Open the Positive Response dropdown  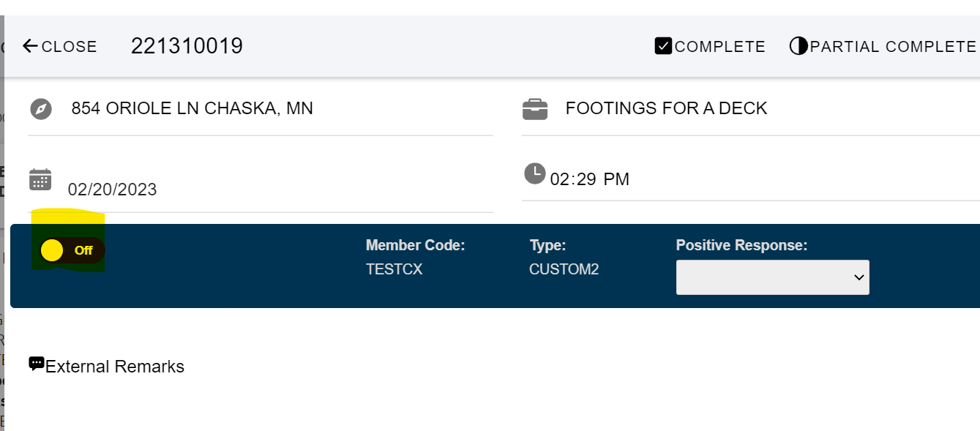click(773, 277)
